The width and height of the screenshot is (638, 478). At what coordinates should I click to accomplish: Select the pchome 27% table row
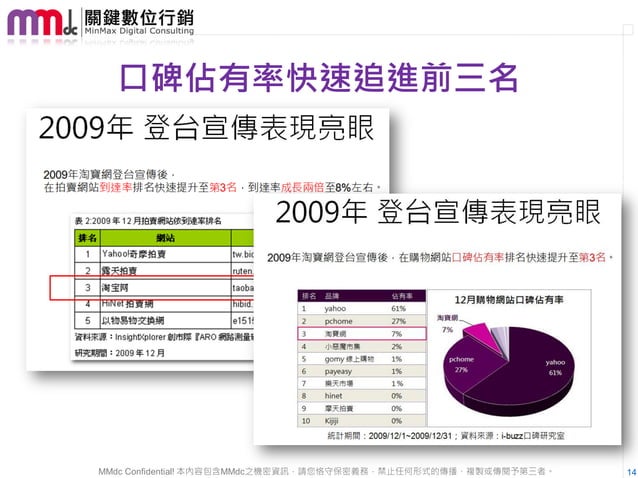pos(362,321)
